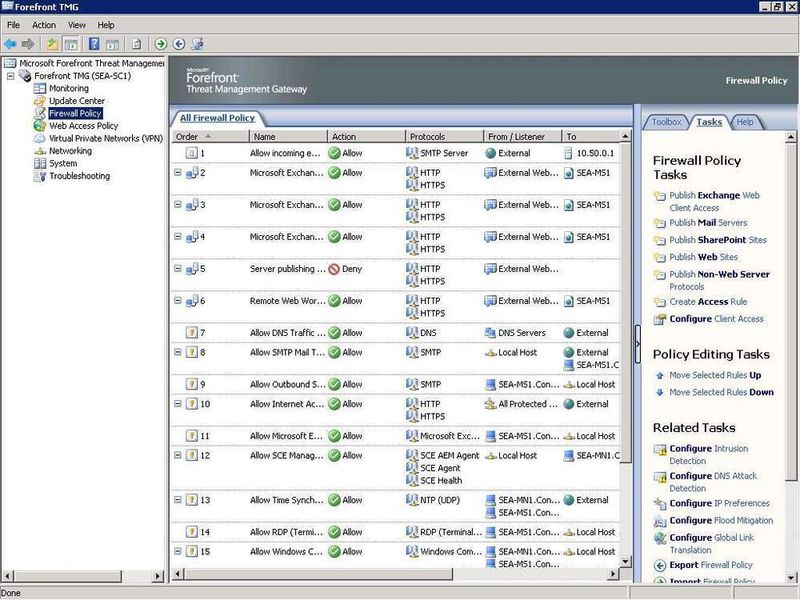Screen dimensions: 800x600
Task: Toggle the Show/Hide Console Tree icon
Action: pos(71,44)
